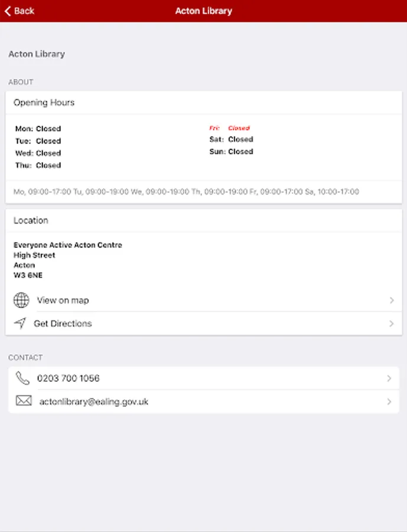Tap the highlighted Fri: Closed entry

click(x=230, y=128)
